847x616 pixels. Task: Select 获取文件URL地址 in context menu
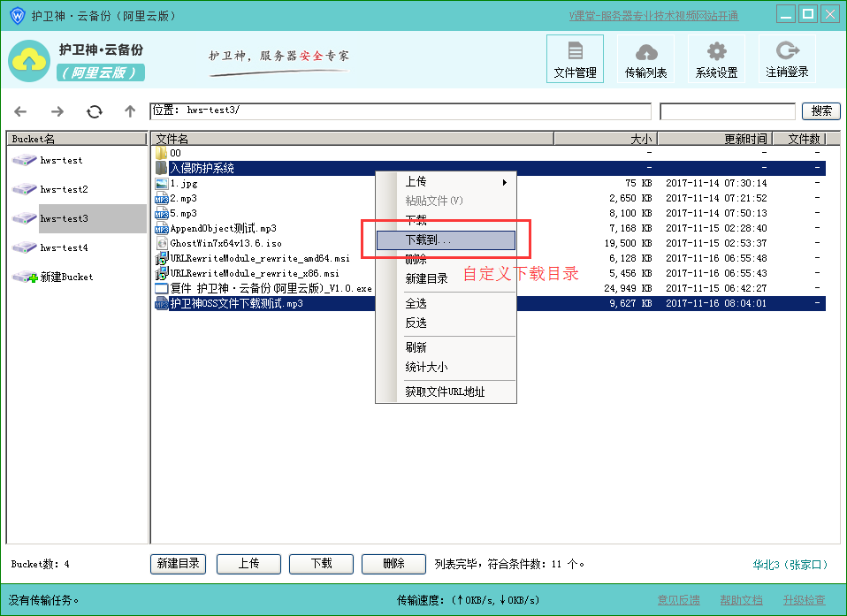(445, 392)
